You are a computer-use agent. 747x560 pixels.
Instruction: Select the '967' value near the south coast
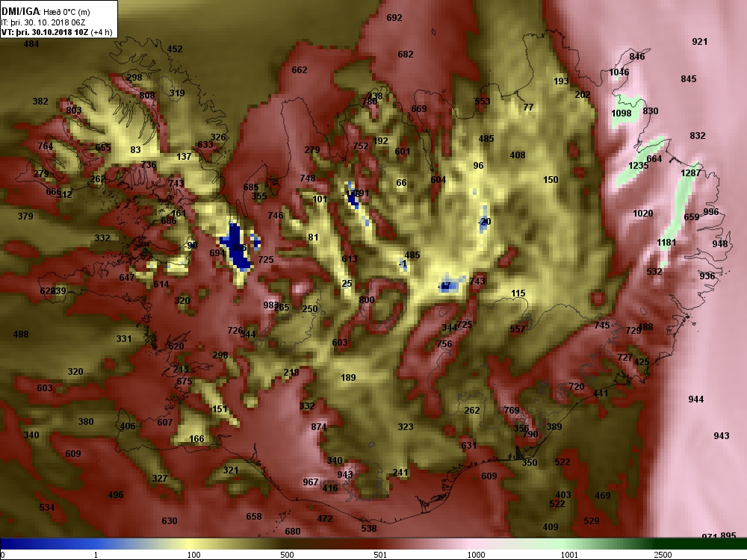pos(311,482)
